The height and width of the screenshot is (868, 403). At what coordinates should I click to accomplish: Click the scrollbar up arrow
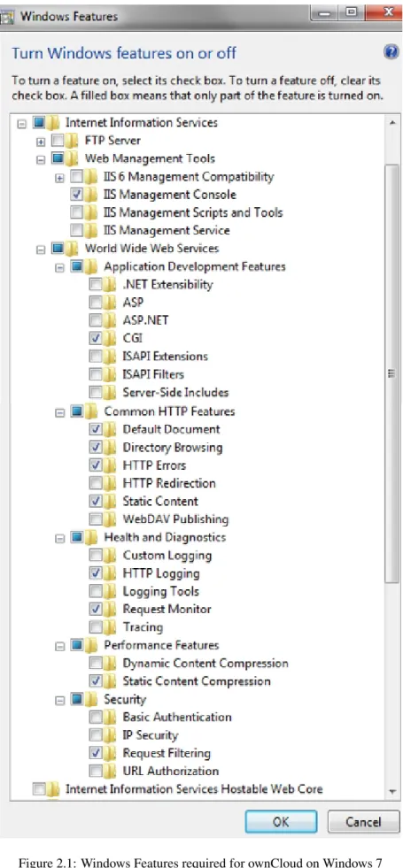coord(392,122)
